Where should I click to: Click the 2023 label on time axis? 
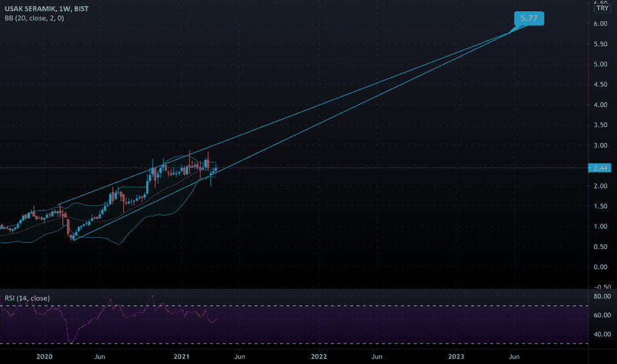coord(456,357)
